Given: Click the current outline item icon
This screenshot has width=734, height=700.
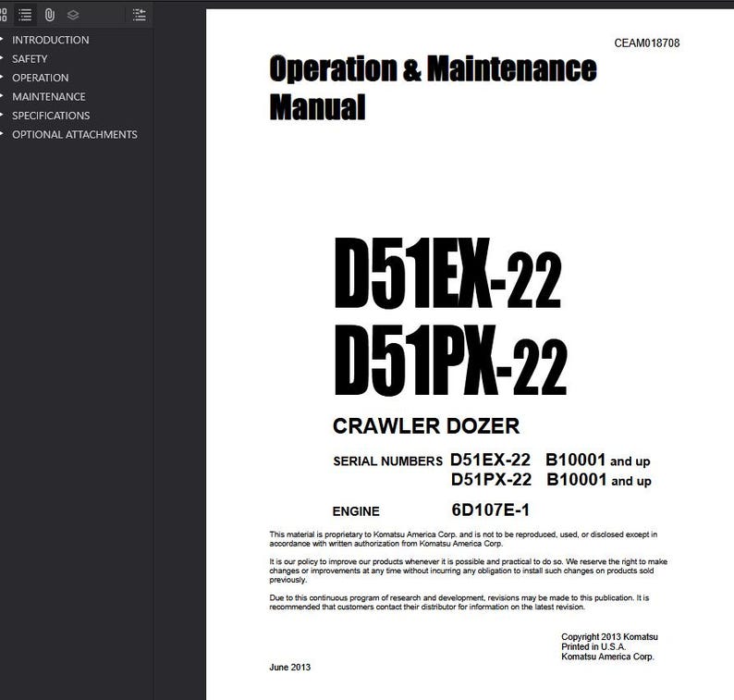Looking at the screenshot, I should 139,15.
